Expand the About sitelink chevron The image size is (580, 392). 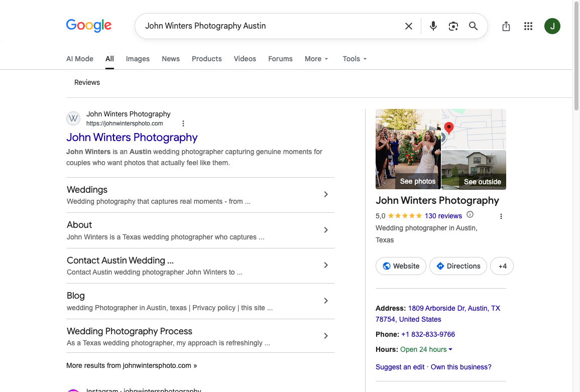(x=326, y=230)
